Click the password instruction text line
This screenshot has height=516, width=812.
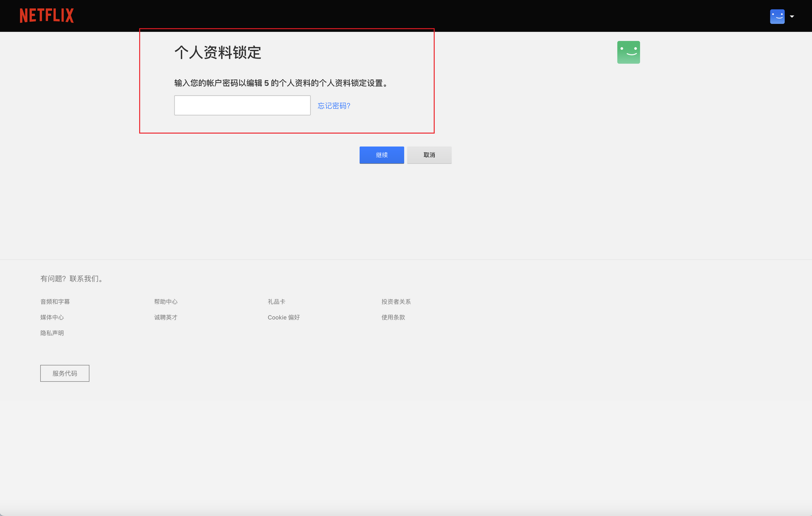[x=282, y=83]
